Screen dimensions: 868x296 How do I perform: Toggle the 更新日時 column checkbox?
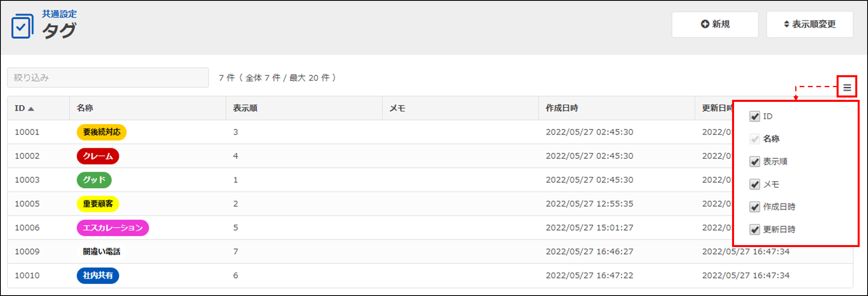pyautogui.click(x=754, y=230)
